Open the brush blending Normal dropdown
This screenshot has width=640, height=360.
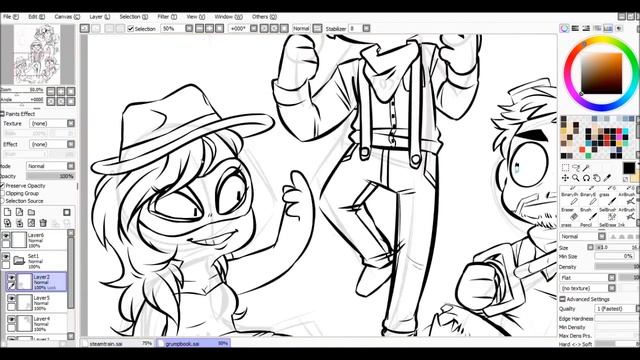582,236
